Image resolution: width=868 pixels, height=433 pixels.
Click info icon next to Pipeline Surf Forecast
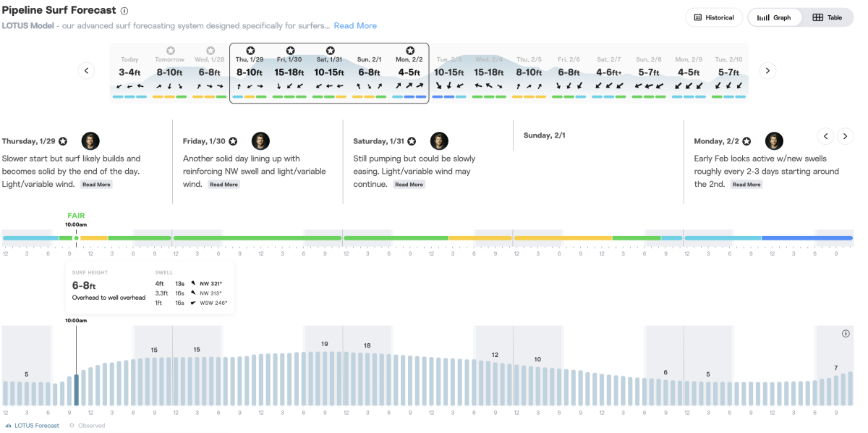pyautogui.click(x=124, y=11)
